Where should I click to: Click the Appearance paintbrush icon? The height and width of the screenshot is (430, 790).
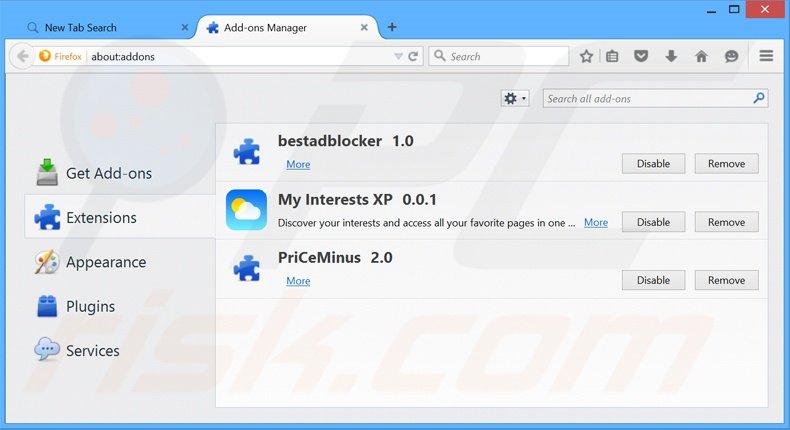pos(47,262)
